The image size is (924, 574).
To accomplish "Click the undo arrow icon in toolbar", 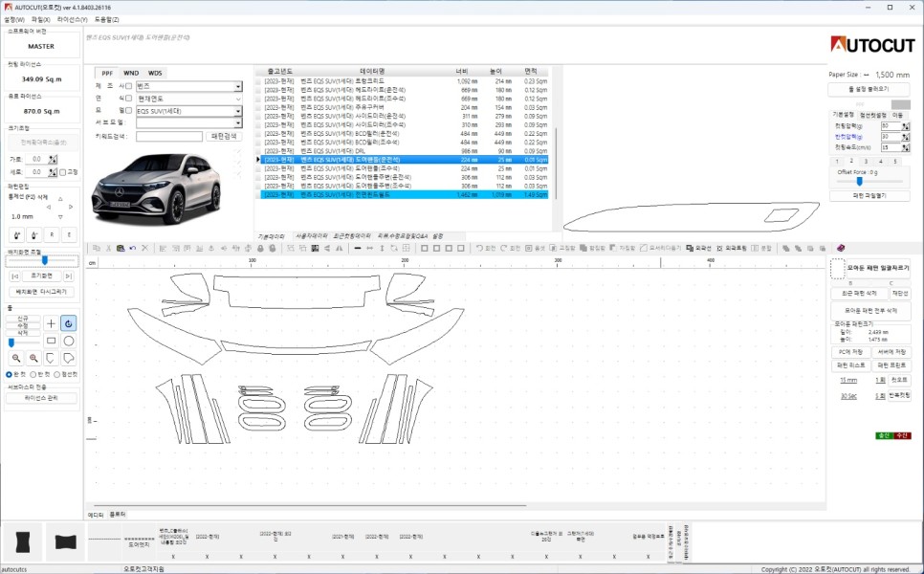I will point(133,248).
